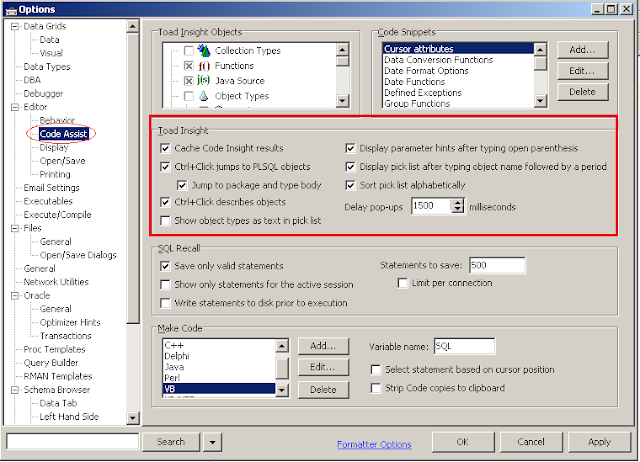Click Edit in Make Code group
640x462 pixels.
tap(323, 367)
